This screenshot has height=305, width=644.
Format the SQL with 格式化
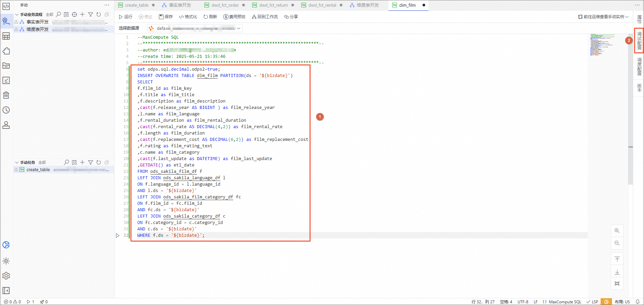(188, 17)
